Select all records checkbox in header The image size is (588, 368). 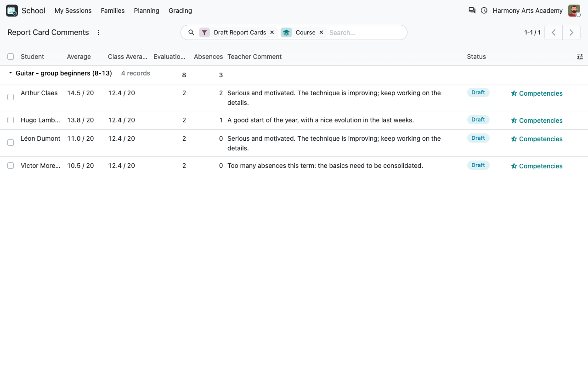(x=11, y=57)
